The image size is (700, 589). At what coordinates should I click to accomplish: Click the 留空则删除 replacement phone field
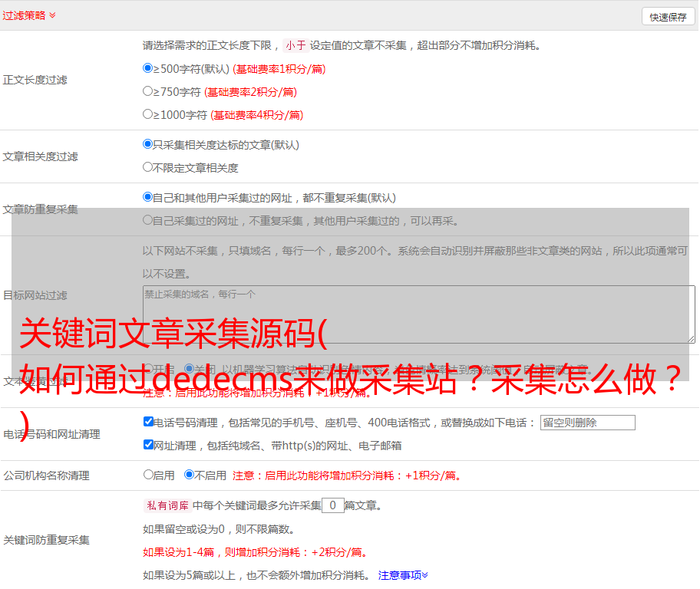coord(587,423)
